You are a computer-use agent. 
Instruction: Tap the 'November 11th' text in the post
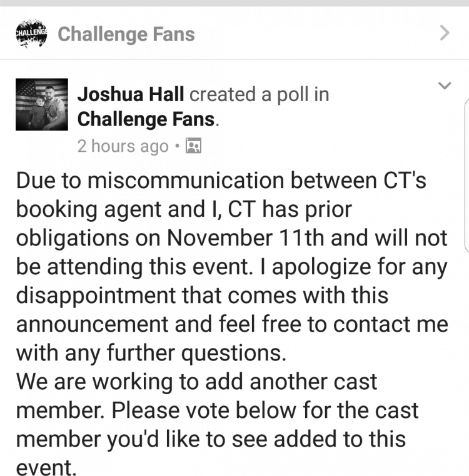(x=246, y=238)
